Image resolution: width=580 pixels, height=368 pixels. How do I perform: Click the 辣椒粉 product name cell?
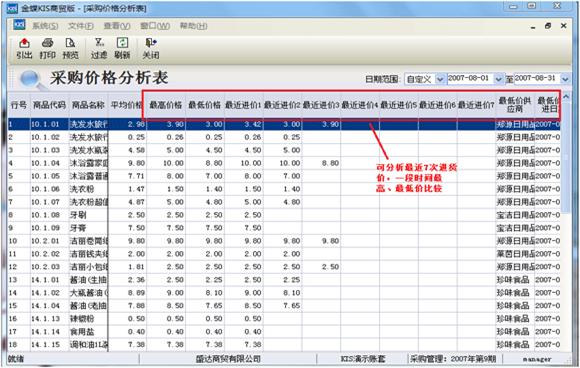[88, 318]
